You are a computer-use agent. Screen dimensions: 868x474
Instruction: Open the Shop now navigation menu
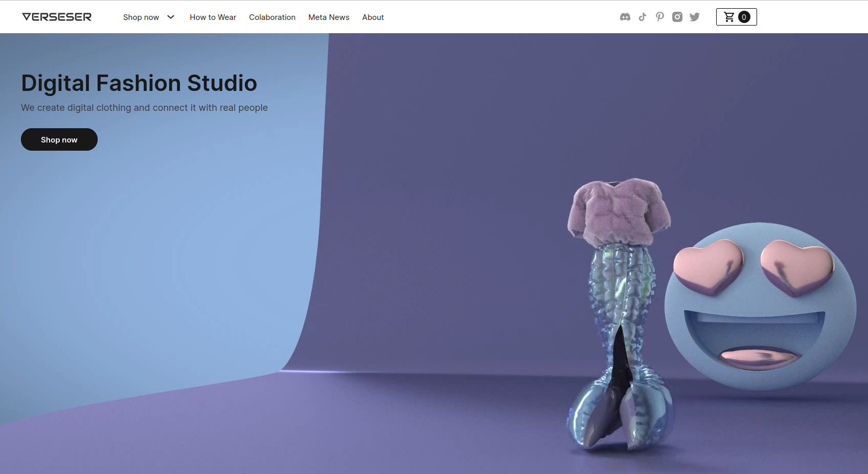141,17
